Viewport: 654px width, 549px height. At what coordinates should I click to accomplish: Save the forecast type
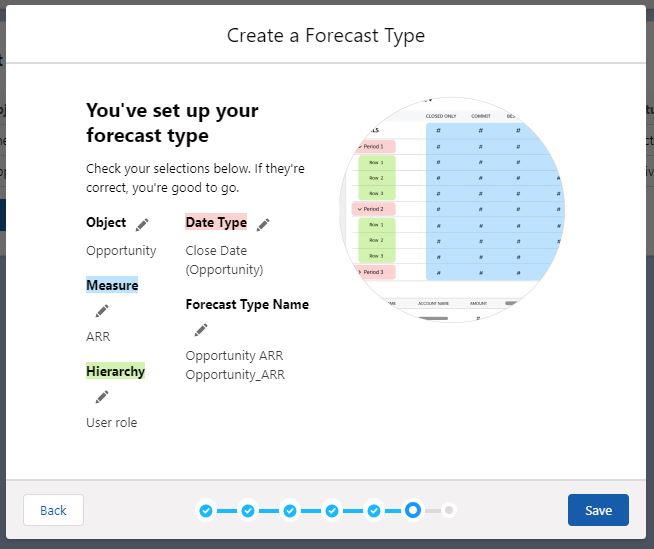(x=598, y=510)
